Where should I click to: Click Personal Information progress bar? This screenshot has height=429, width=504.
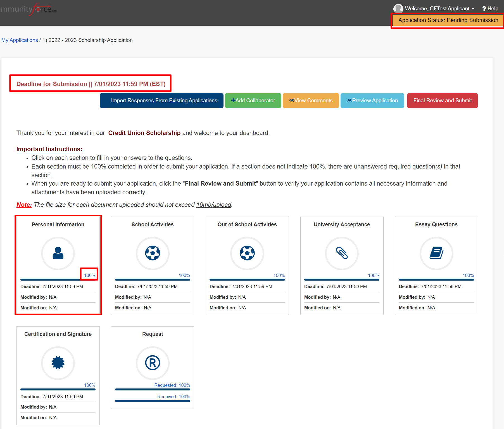coord(58,279)
